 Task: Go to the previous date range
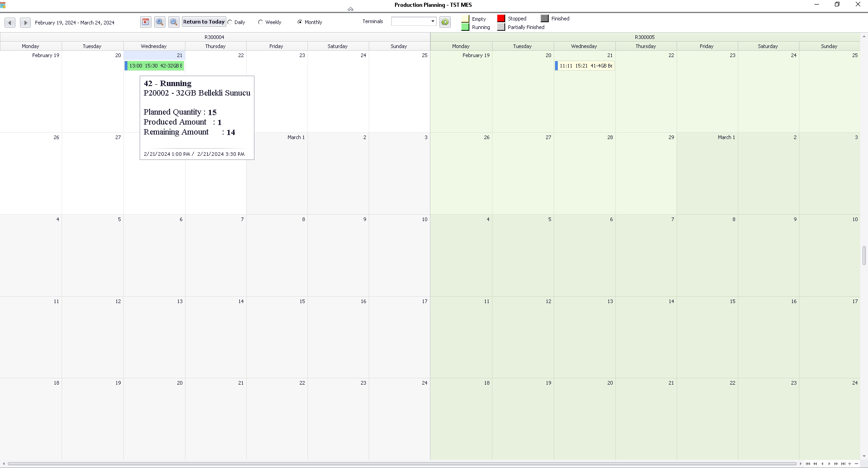[x=10, y=23]
